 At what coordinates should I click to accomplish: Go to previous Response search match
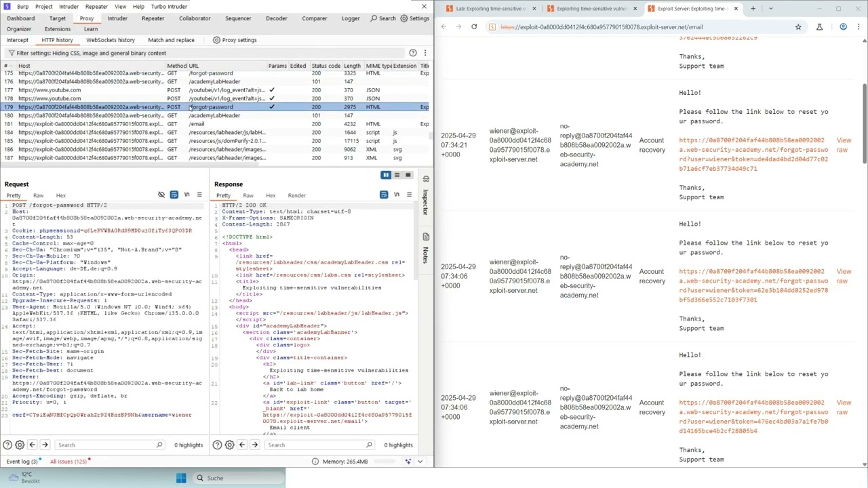[x=242, y=445]
